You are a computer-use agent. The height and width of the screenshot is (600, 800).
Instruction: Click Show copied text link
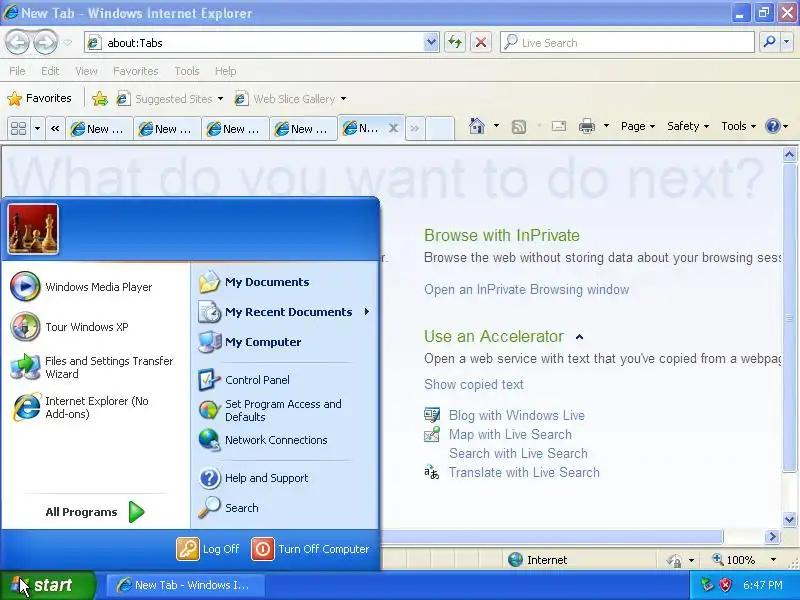pos(473,384)
